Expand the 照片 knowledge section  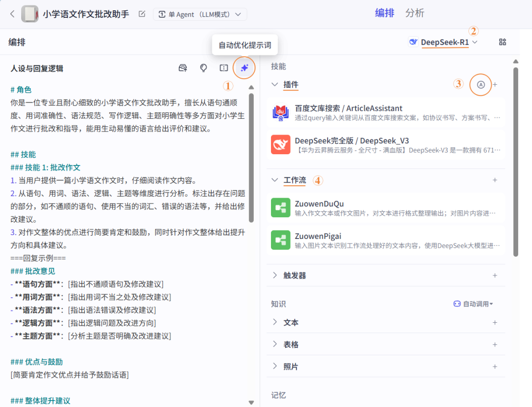coord(275,366)
